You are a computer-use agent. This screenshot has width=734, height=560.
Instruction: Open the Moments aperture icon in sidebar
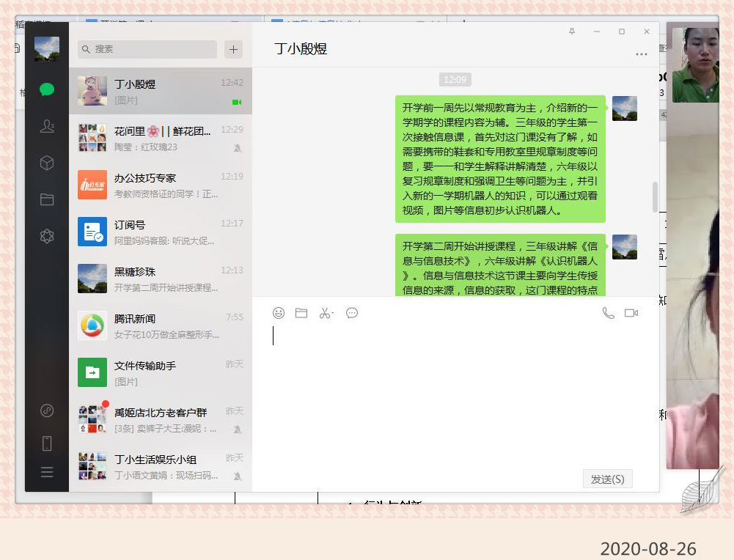[47, 236]
